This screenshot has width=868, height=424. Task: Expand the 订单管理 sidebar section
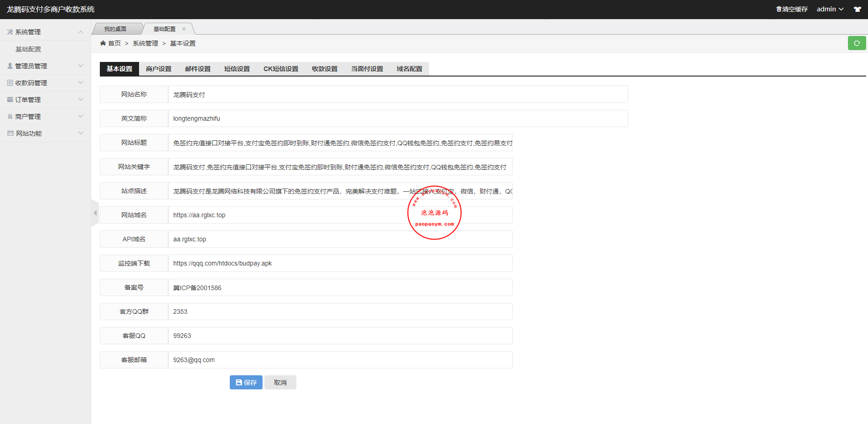tap(45, 100)
